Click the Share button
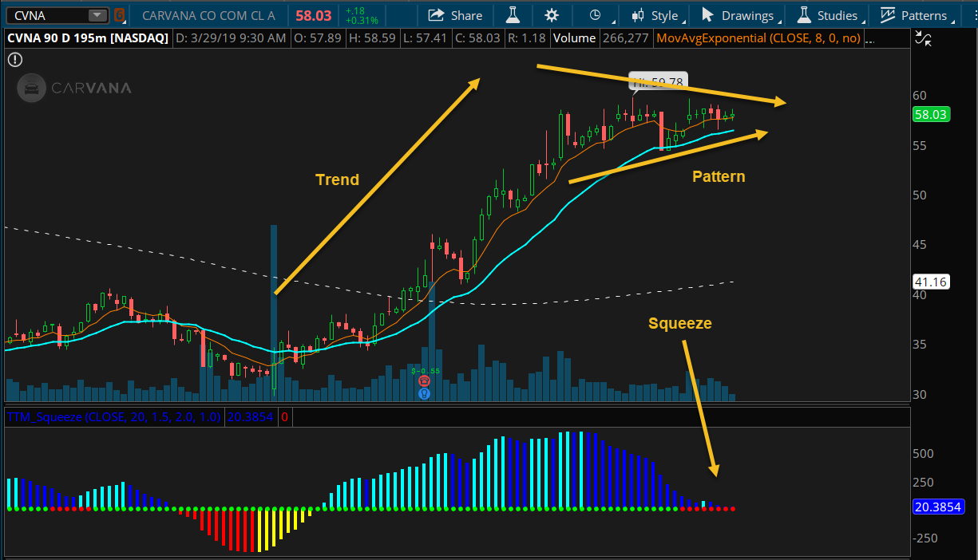978x560 pixels. pos(455,15)
